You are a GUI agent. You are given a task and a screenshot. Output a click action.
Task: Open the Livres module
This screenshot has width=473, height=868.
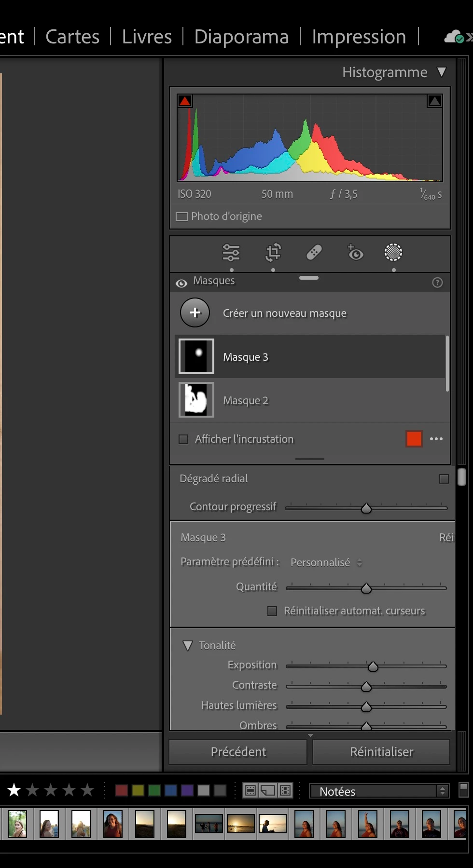coord(147,37)
